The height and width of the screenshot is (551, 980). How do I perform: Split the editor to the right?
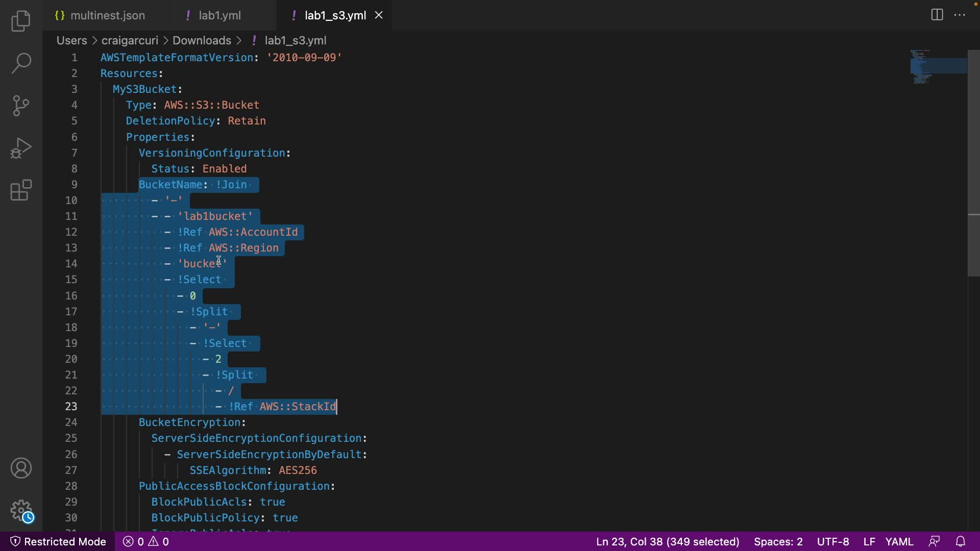coord(937,15)
